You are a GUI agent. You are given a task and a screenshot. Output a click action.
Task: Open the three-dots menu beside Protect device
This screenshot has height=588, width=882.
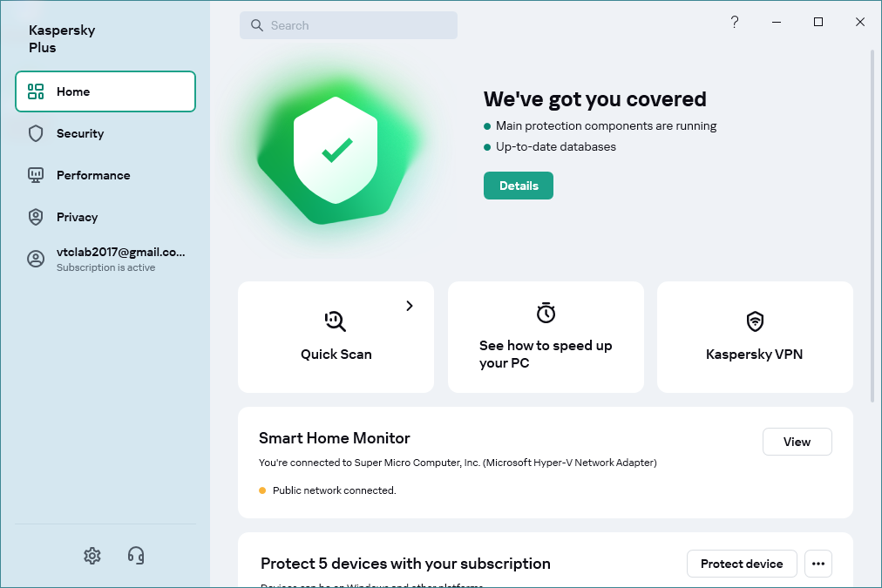pyautogui.click(x=818, y=564)
